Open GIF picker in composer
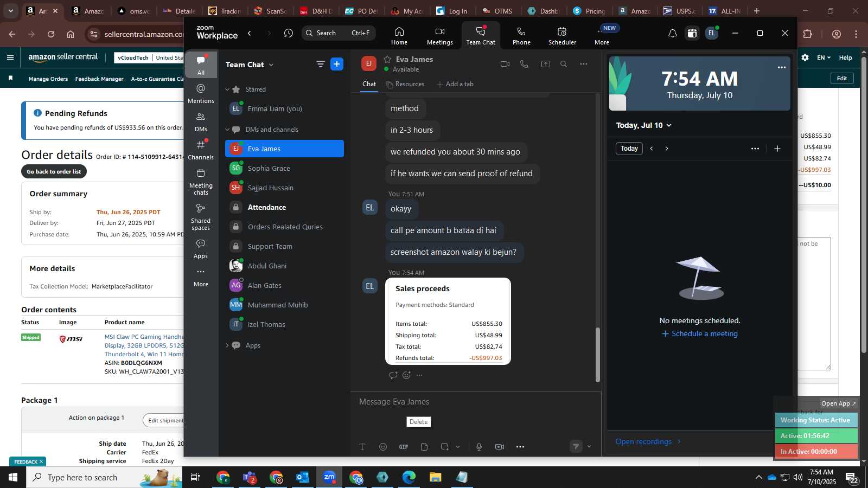Screen dimensions: 868x488 pos(404,447)
